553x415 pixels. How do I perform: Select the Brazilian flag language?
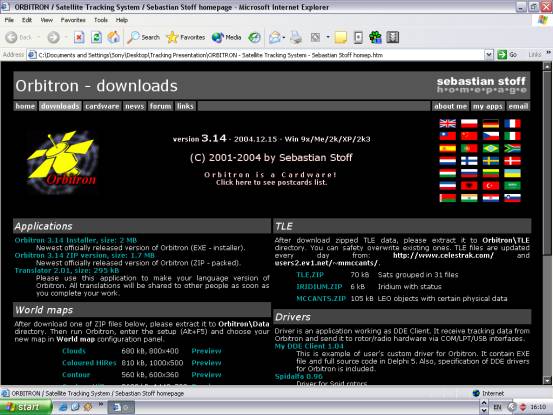pyautogui.click(x=491, y=148)
